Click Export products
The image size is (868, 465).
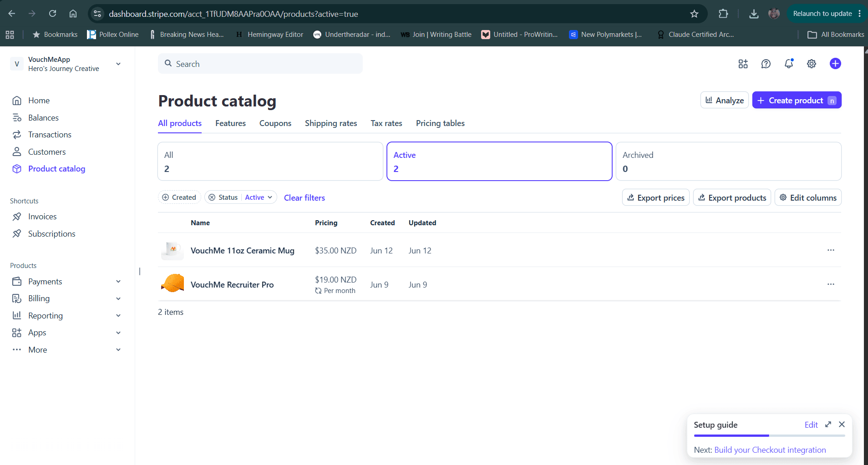click(x=732, y=197)
